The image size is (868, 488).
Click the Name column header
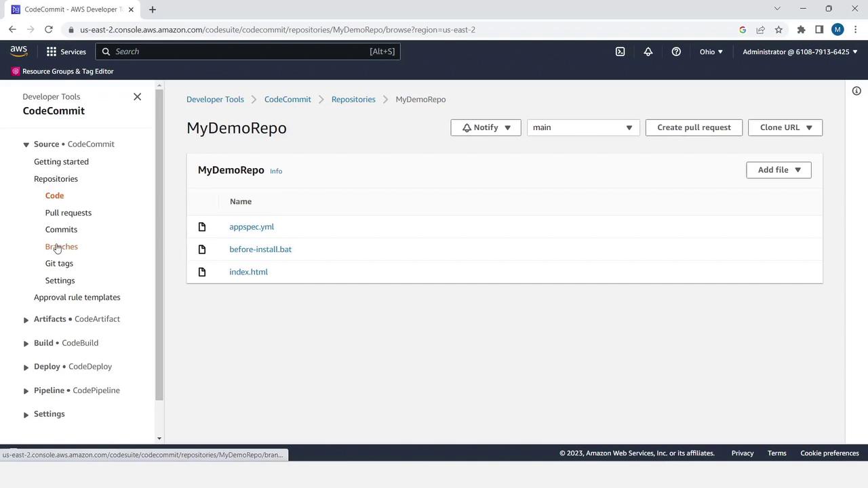pos(241,202)
